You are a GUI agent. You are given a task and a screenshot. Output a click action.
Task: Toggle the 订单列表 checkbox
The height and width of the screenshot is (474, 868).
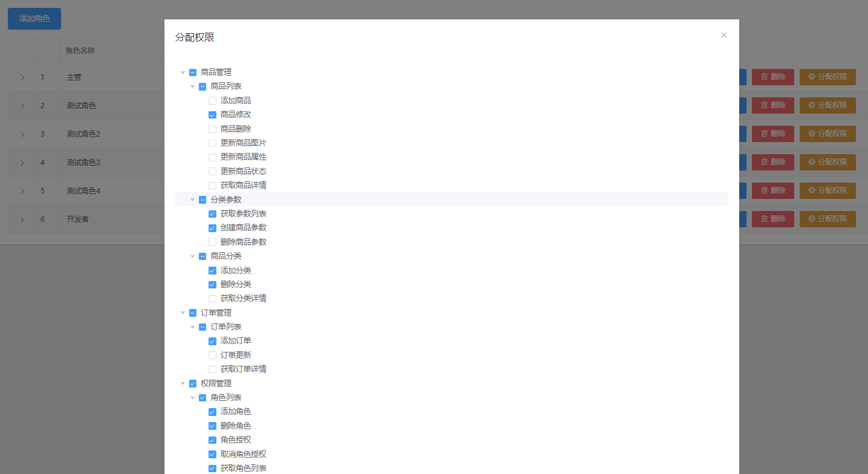click(202, 327)
